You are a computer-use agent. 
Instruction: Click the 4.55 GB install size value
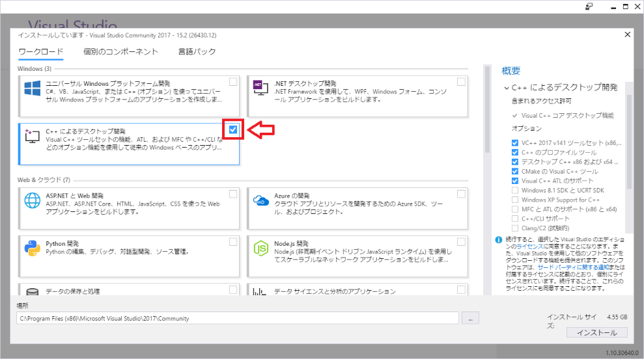click(617, 317)
